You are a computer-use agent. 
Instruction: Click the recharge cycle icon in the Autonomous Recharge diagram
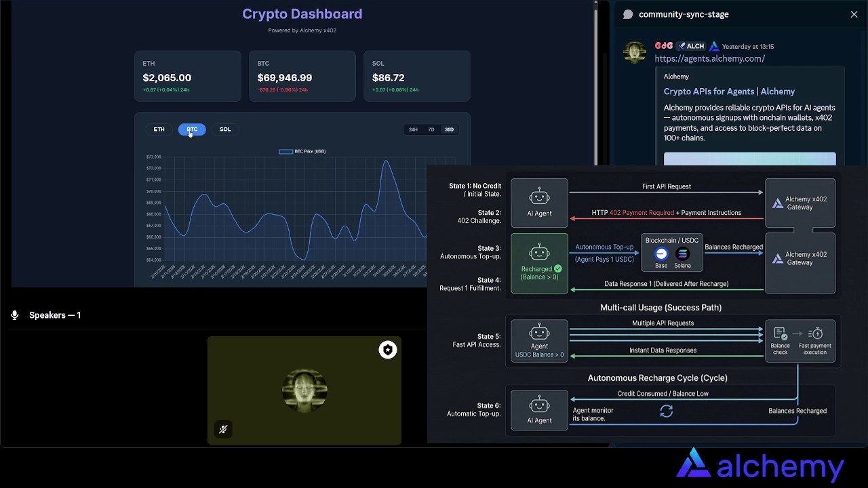666,411
